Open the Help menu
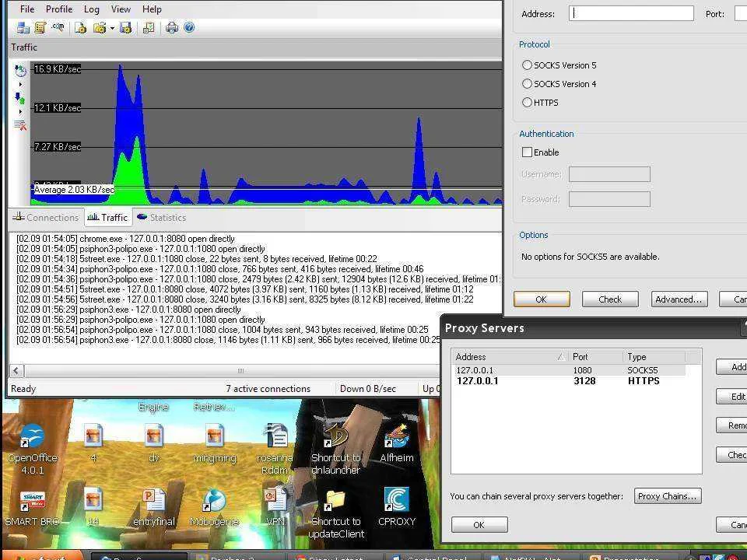This screenshot has width=747, height=560. pyautogui.click(x=152, y=9)
